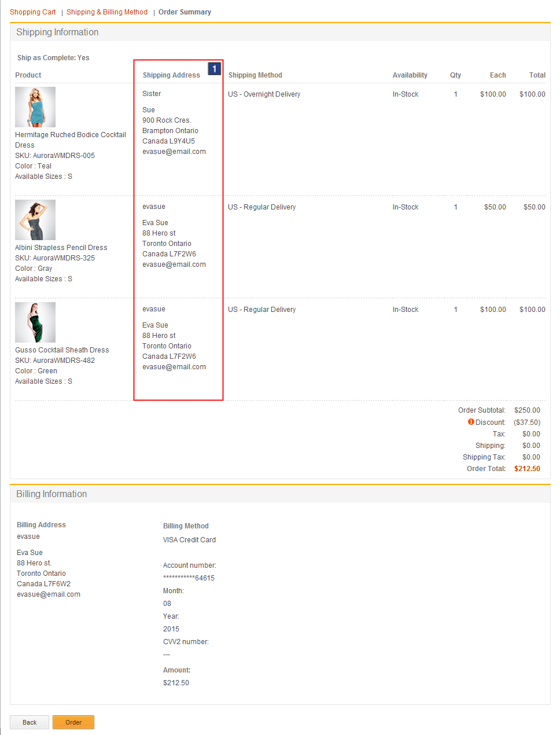Image resolution: width=560 pixels, height=735 pixels.
Task: Click the Shipping Information section header
Action: pyautogui.click(x=57, y=32)
